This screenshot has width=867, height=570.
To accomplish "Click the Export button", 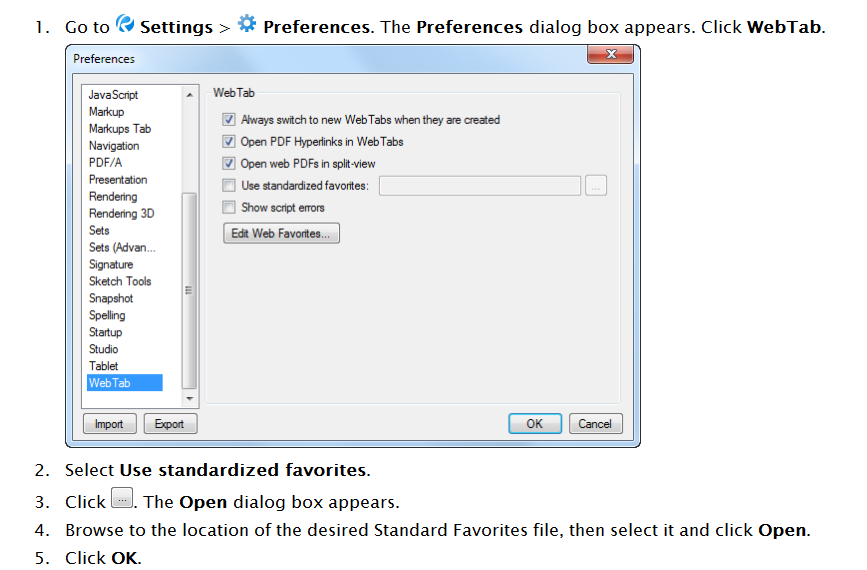I will (x=170, y=424).
